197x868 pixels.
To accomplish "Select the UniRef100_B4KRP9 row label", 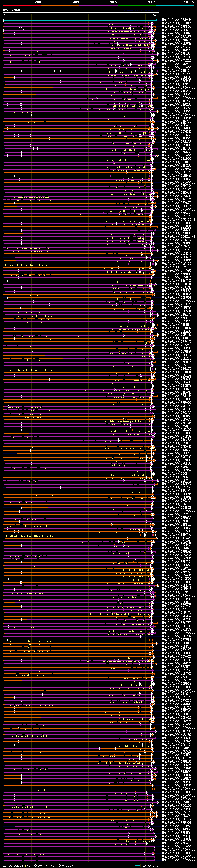I will [177, 50].
